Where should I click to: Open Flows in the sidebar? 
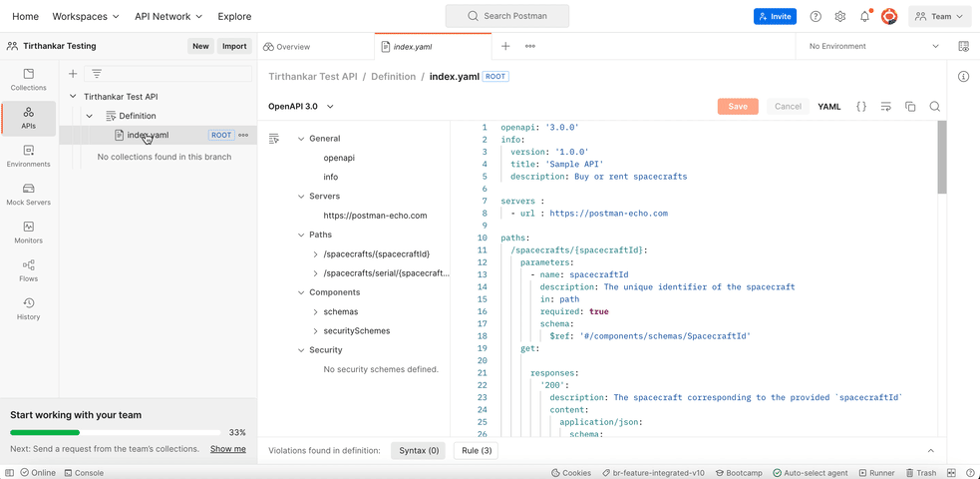(x=28, y=270)
